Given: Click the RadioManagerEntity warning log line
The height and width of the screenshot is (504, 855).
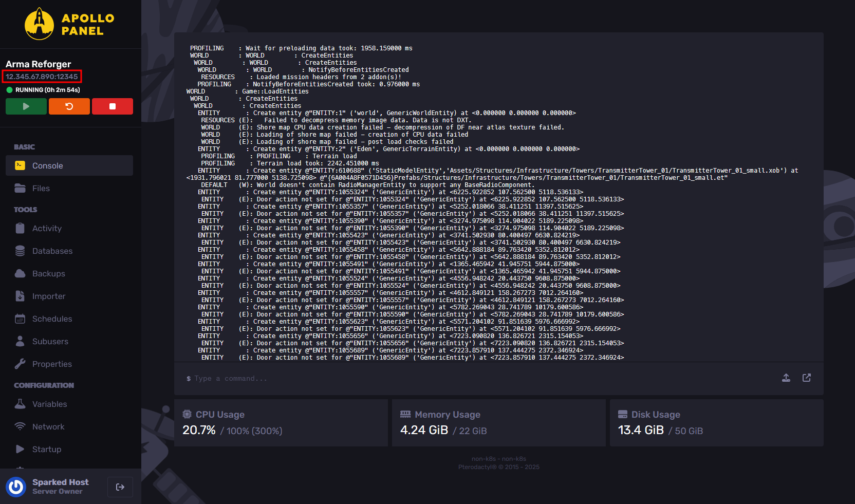Looking at the screenshot, I should 367,185.
